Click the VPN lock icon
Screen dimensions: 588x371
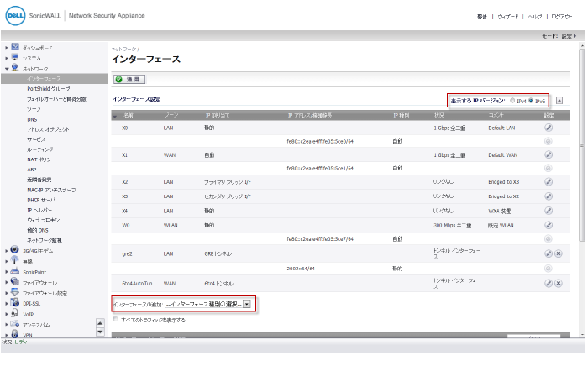click(14, 333)
